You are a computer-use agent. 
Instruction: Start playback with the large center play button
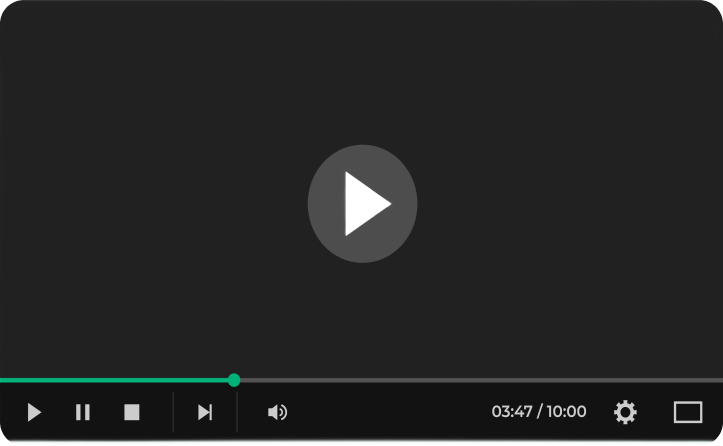(x=362, y=204)
